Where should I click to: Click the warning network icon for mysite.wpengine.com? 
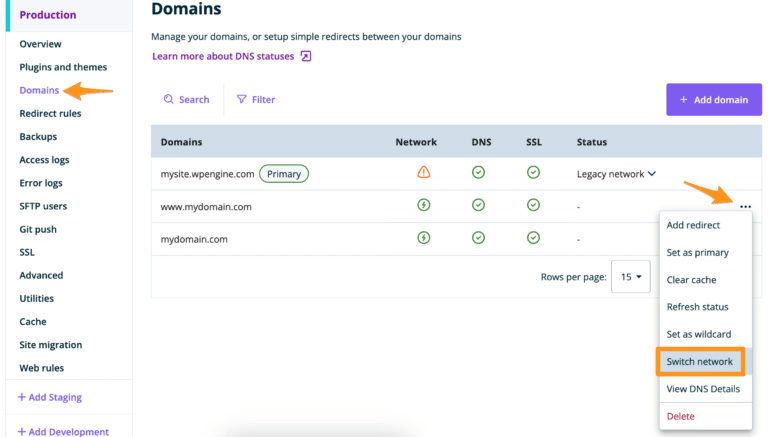[424, 173]
